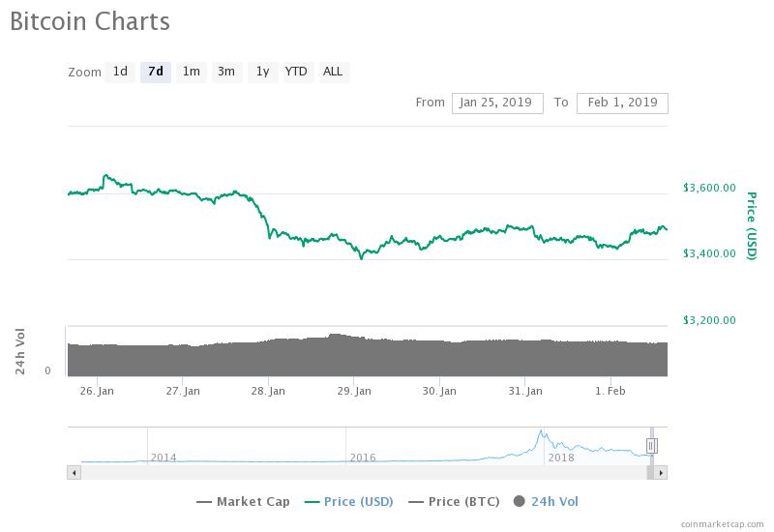
Task: Click the 27. Jan axis label
Action: 183,391
